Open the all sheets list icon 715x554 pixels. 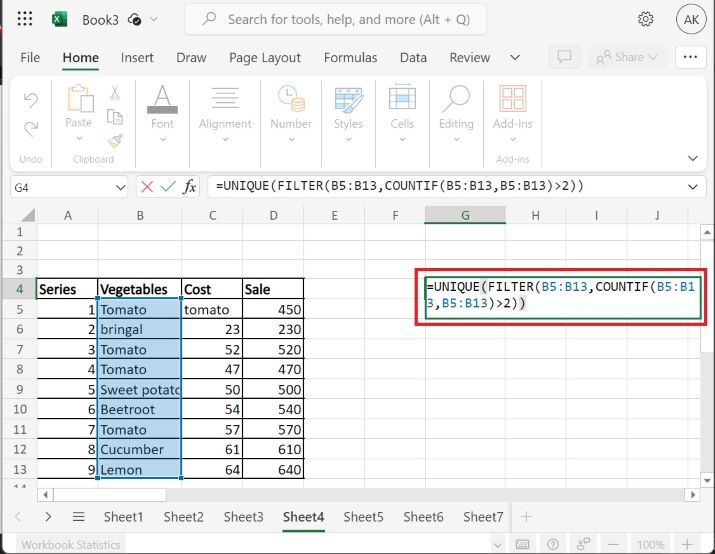tap(78, 517)
